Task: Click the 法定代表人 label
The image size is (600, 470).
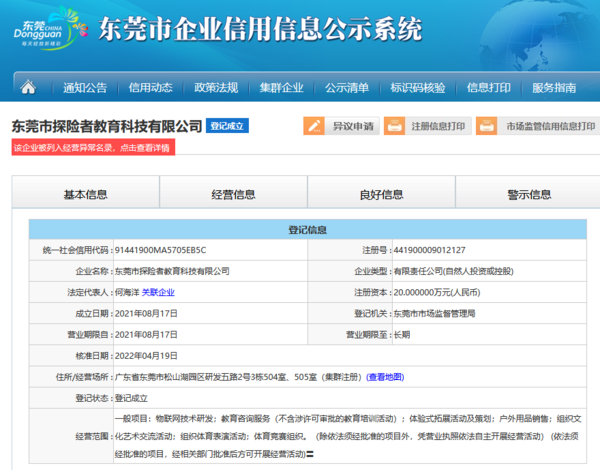Action: pos(90,292)
